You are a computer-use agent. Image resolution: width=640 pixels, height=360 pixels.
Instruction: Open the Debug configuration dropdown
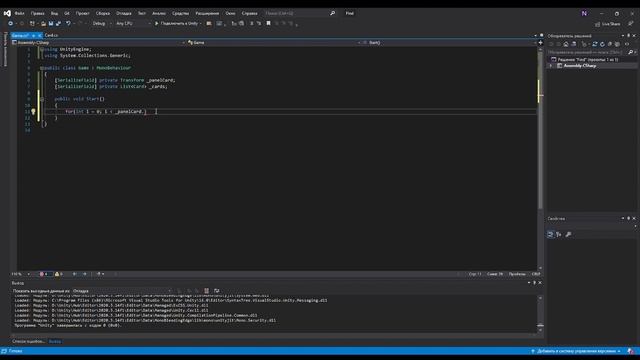102,24
